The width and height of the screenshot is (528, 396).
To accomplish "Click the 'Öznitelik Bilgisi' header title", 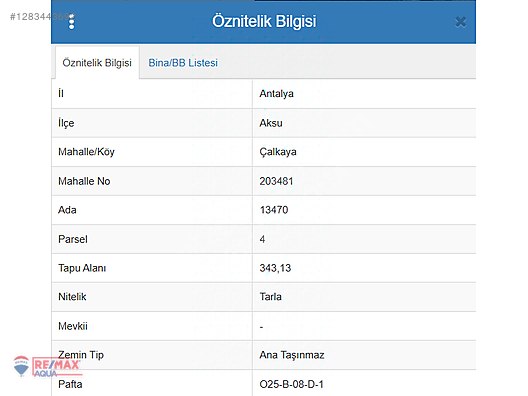I will [264, 21].
